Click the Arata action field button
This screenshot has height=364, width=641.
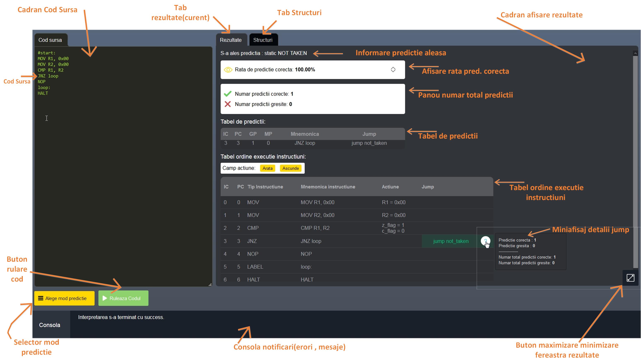coord(267,168)
